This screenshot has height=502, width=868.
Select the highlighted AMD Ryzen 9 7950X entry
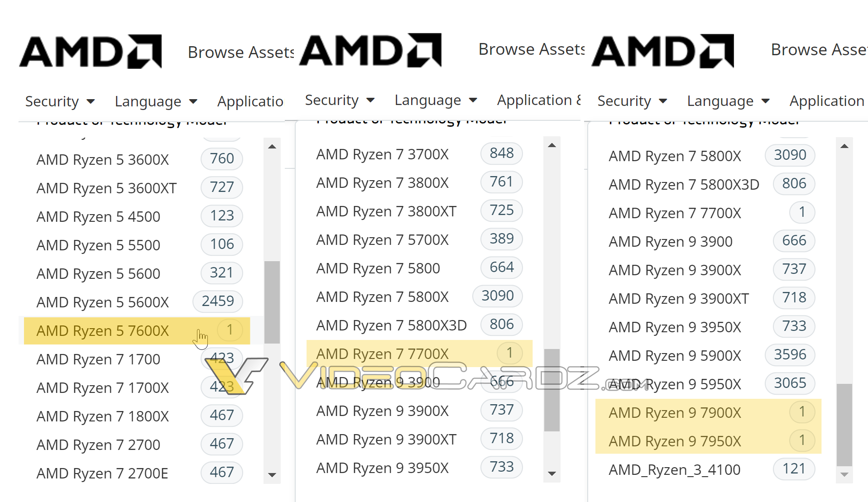click(x=675, y=440)
